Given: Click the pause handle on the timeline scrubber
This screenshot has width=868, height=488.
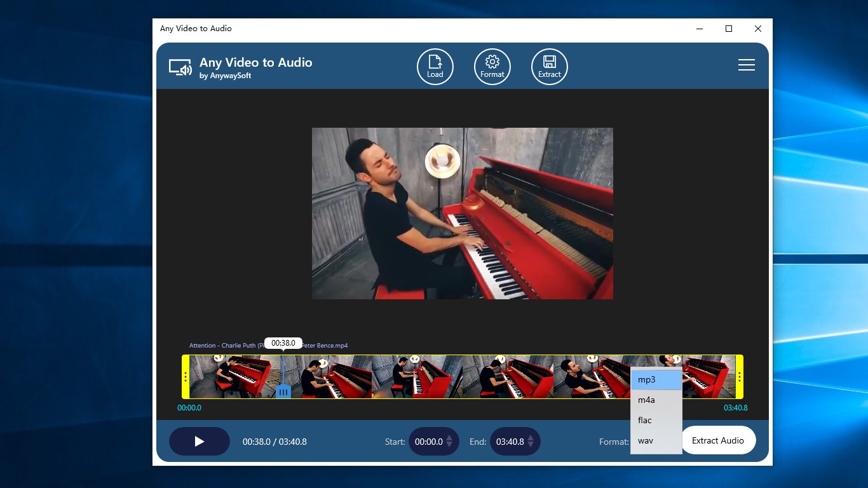Looking at the screenshot, I should tap(283, 392).
